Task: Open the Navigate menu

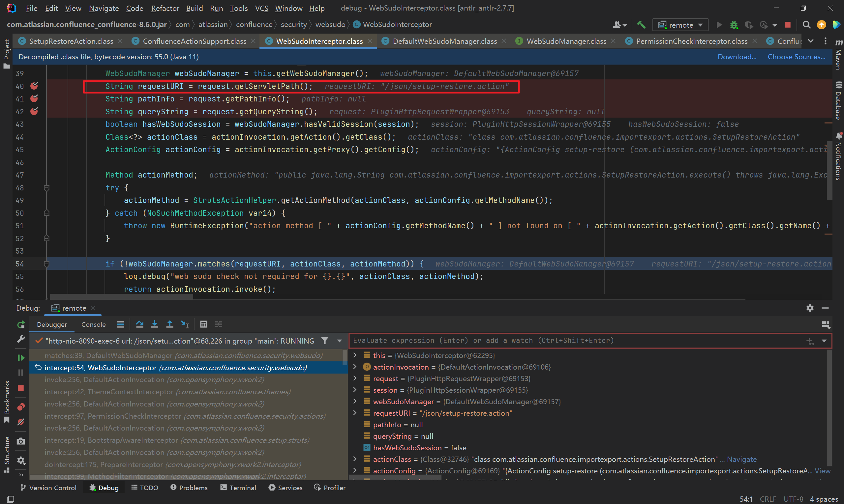Action: (104, 8)
